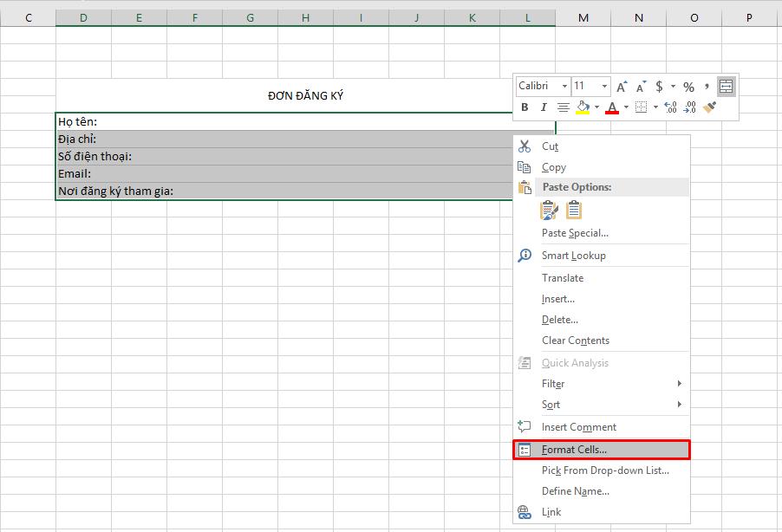Click the yellow Fill Color swatch

pyautogui.click(x=582, y=111)
